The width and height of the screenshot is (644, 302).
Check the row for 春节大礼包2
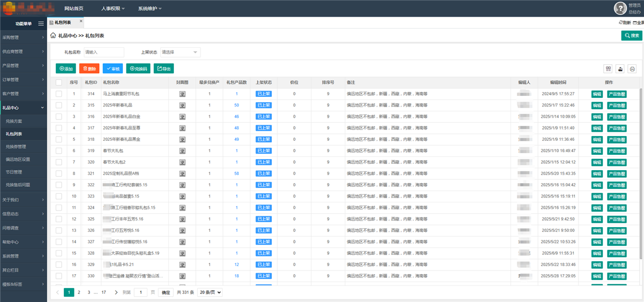coord(59,162)
